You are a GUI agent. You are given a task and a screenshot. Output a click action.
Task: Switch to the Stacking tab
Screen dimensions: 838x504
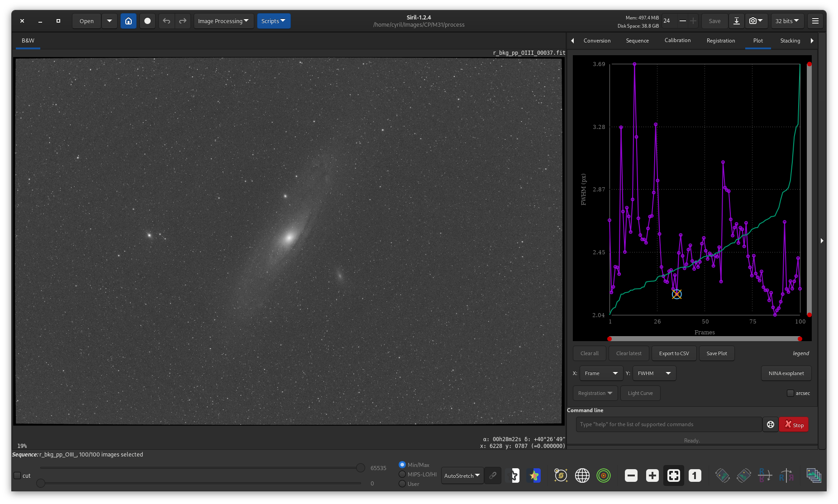(x=790, y=41)
